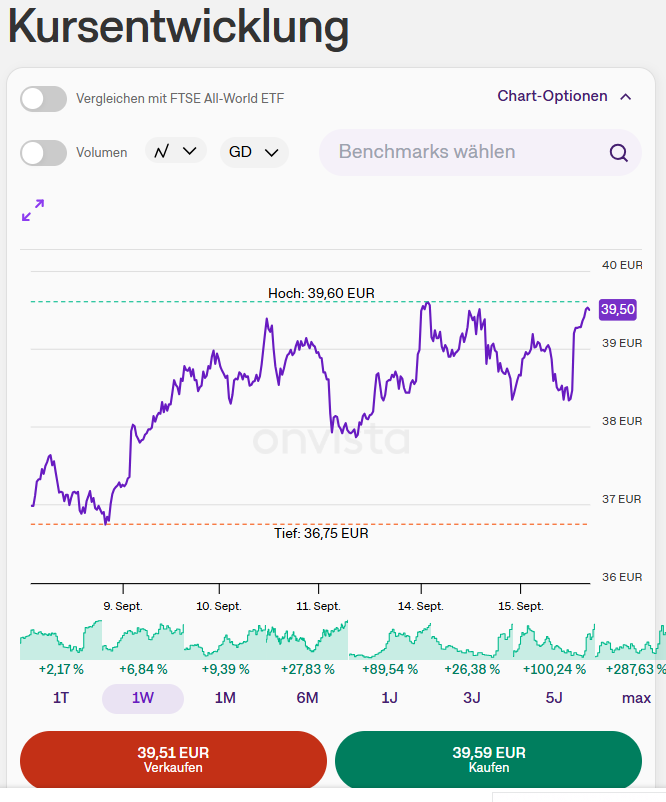Click 6M mini chart showing +27,83 %

pos(307,640)
